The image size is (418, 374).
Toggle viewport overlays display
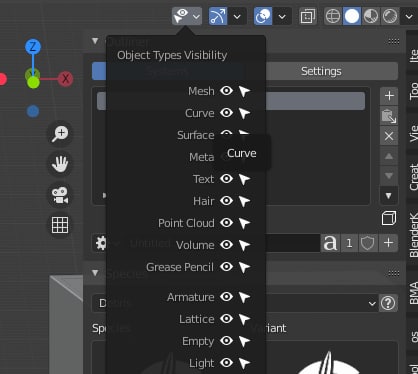(x=263, y=16)
